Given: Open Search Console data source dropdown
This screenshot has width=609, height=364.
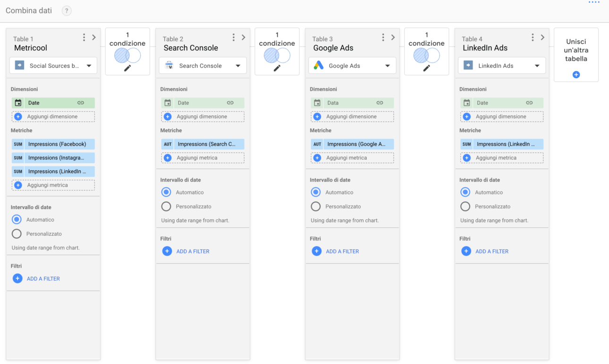Looking at the screenshot, I should tap(203, 66).
